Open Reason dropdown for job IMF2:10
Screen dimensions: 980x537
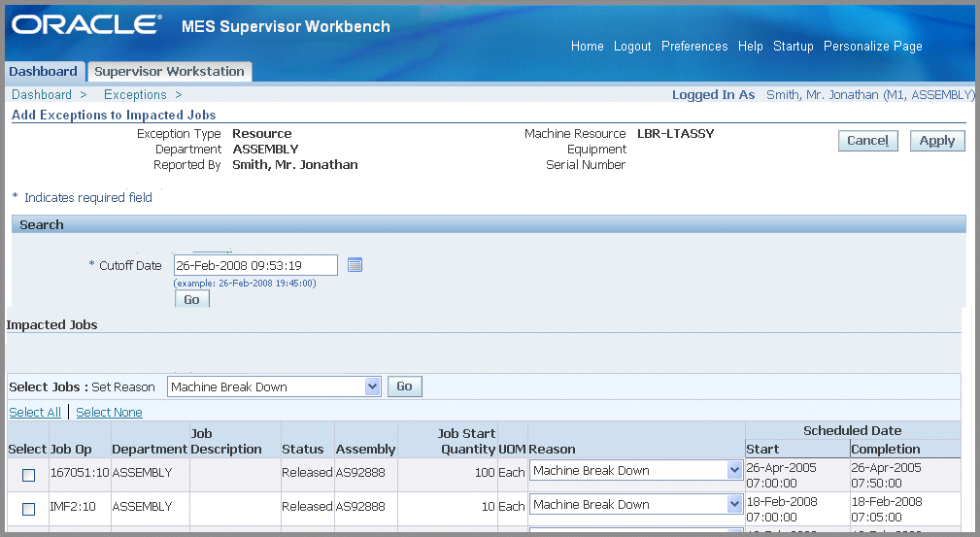tap(636, 505)
